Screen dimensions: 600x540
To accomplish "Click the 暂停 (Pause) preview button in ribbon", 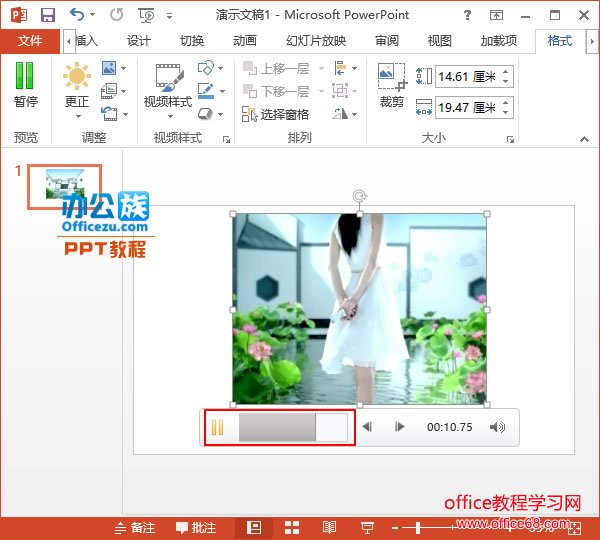I will click(x=26, y=85).
